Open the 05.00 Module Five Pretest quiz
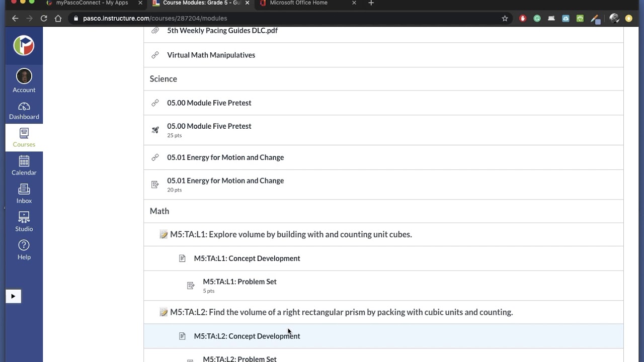 209,126
